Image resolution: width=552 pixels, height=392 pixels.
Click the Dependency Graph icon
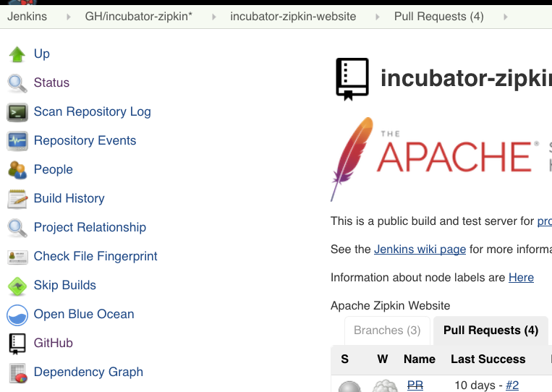pos(17,372)
